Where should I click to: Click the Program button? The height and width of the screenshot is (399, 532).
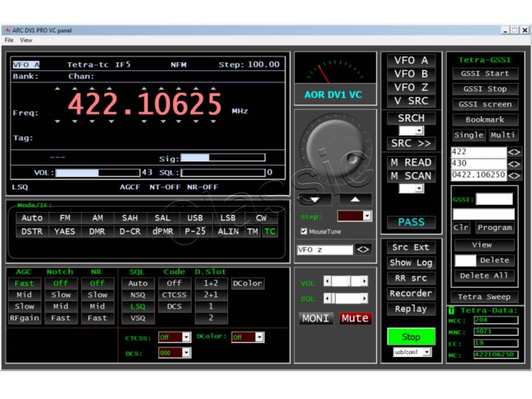(495, 227)
